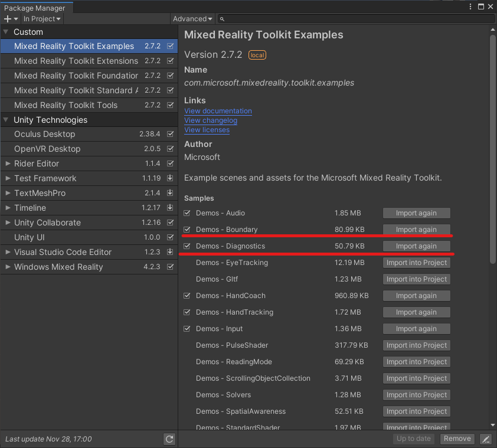Image resolution: width=497 pixels, height=448 pixels.
Task: Select the Unity UI package row
Action: [89, 237]
